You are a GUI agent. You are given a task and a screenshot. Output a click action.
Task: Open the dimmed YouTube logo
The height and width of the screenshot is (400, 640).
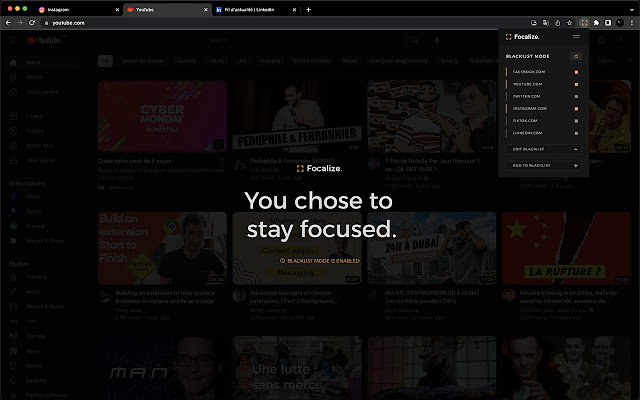click(x=44, y=40)
